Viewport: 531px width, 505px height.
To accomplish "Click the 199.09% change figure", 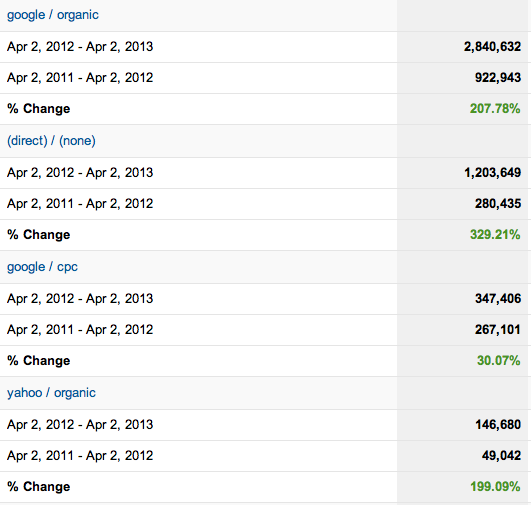I will (x=495, y=487).
